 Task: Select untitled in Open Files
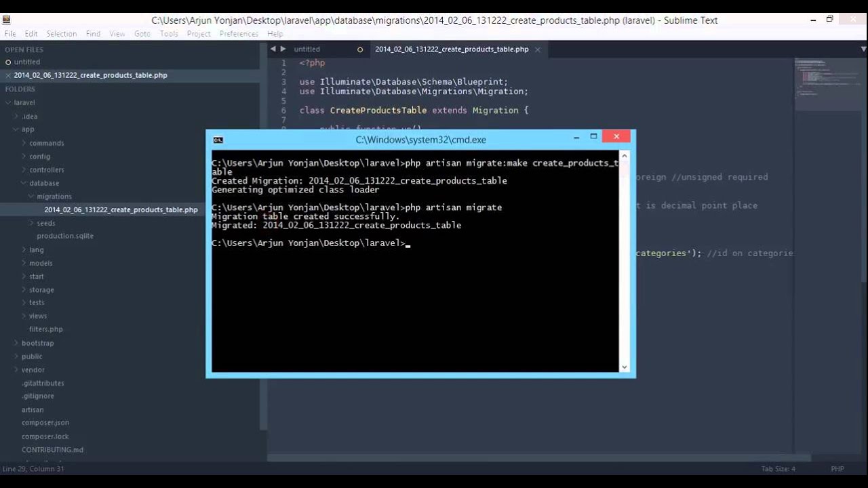click(x=27, y=62)
